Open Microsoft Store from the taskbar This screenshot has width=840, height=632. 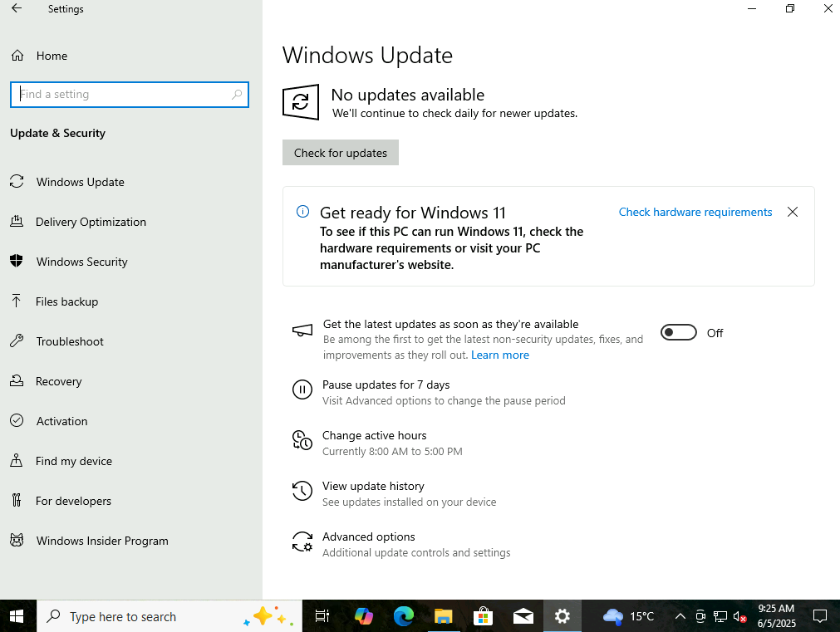(483, 616)
